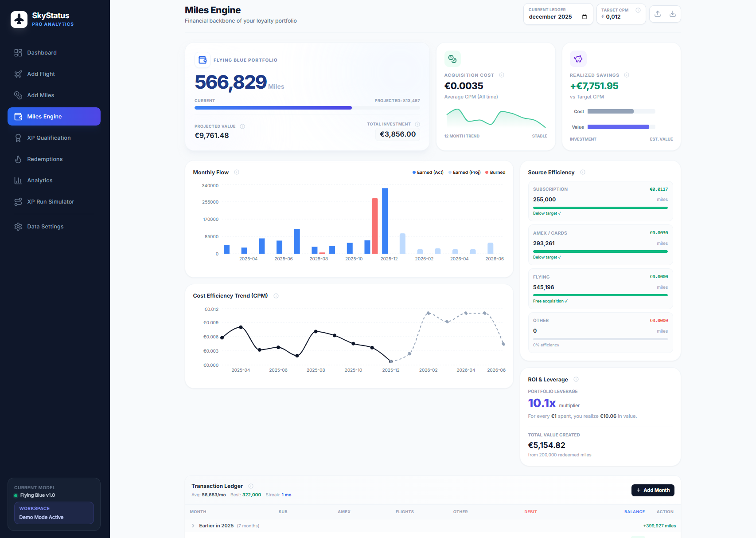Toggle Burned legend series
756x538 pixels.
coord(495,173)
